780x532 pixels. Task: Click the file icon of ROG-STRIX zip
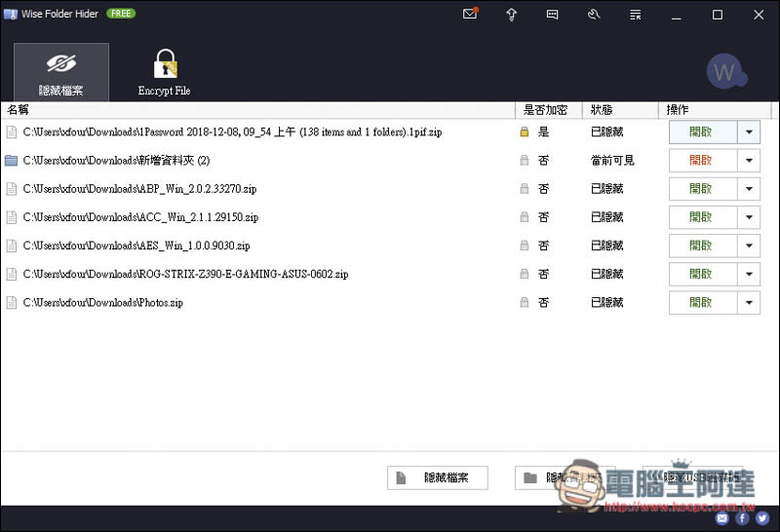[x=11, y=274]
